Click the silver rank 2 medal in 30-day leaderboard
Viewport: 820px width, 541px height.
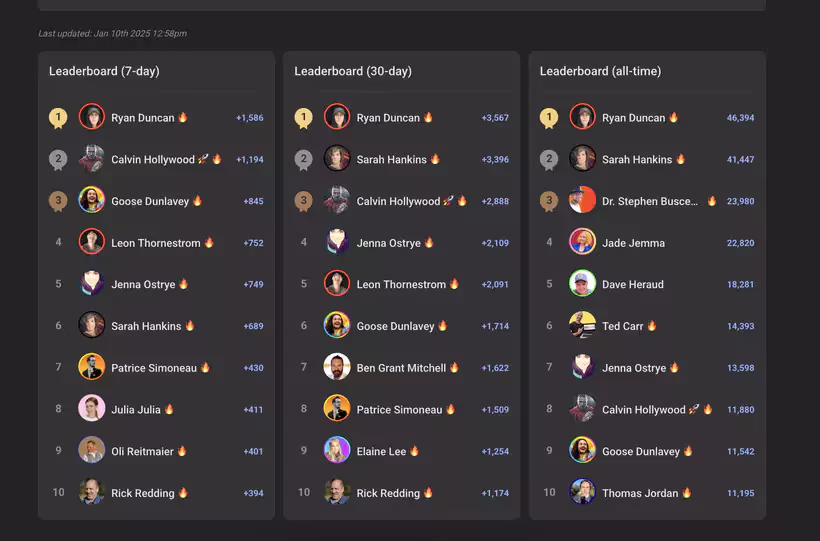click(303, 160)
